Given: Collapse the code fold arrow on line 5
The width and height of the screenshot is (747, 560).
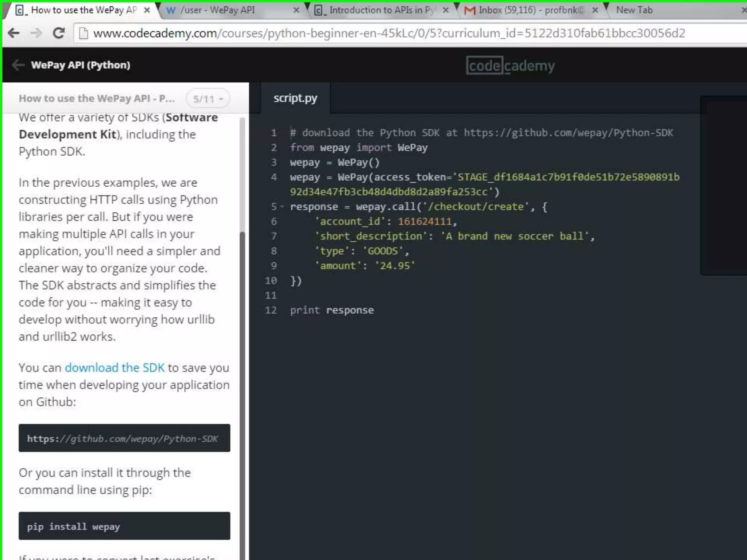Looking at the screenshot, I should (x=282, y=207).
